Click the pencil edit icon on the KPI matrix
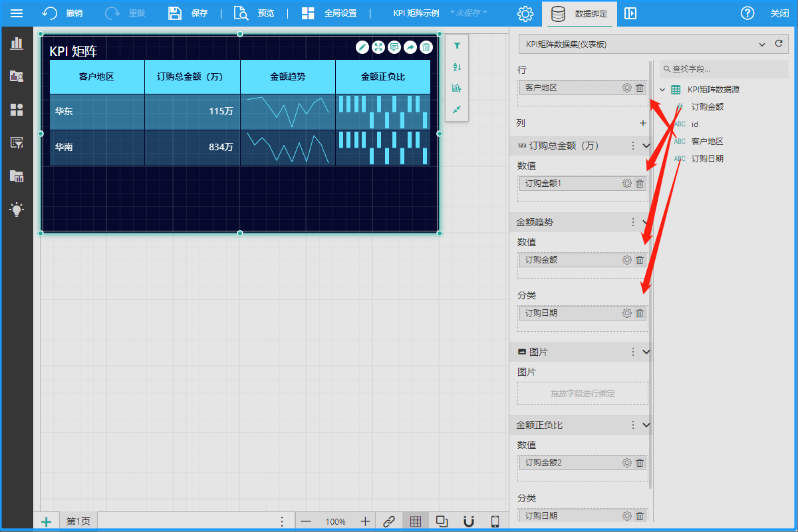 tap(362, 47)
